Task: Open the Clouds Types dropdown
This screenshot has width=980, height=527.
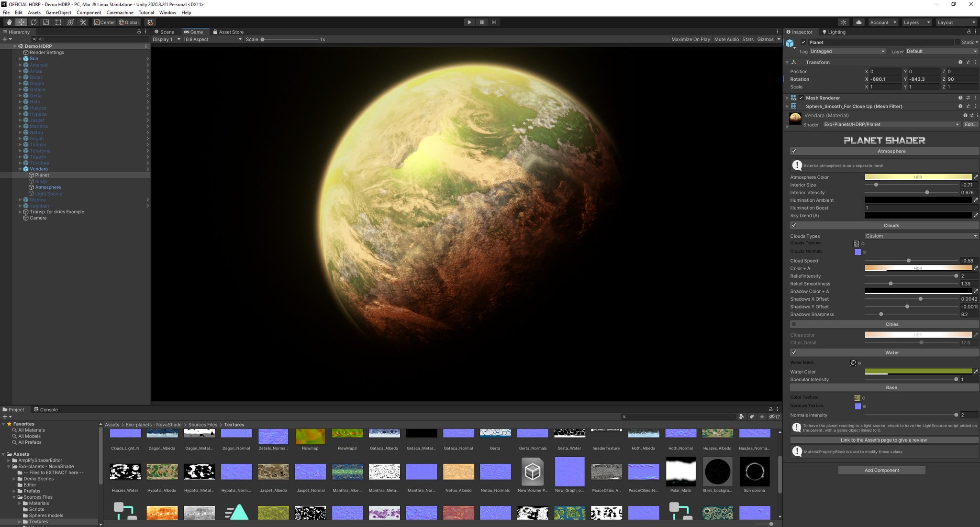Action: click(921, 236)
